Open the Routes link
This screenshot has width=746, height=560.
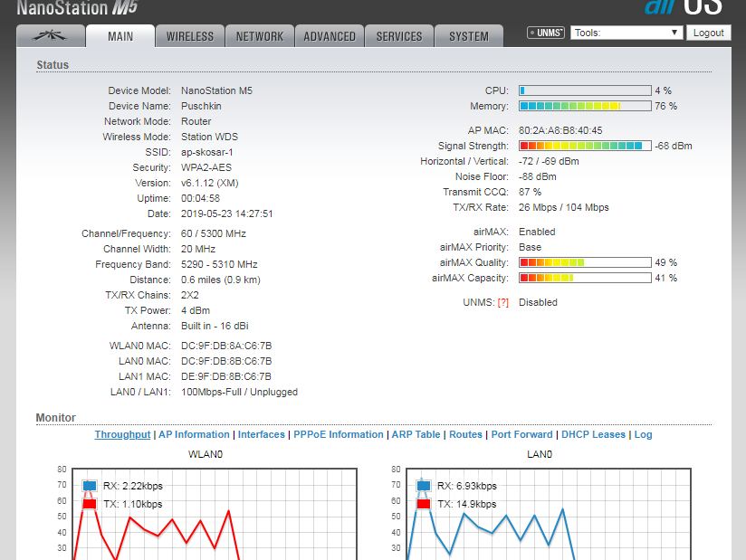(x=465, y=434)
